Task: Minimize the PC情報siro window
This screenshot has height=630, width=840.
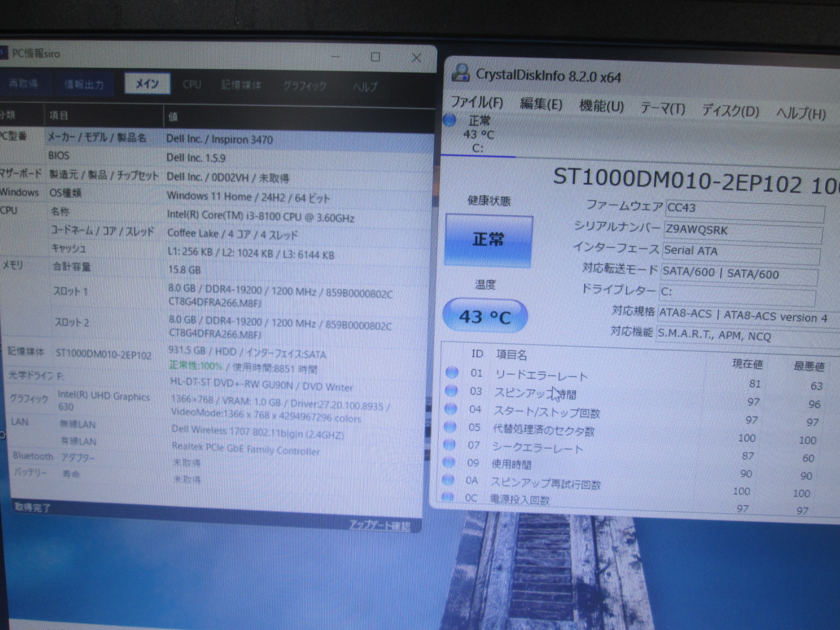Action: (336, 56)
